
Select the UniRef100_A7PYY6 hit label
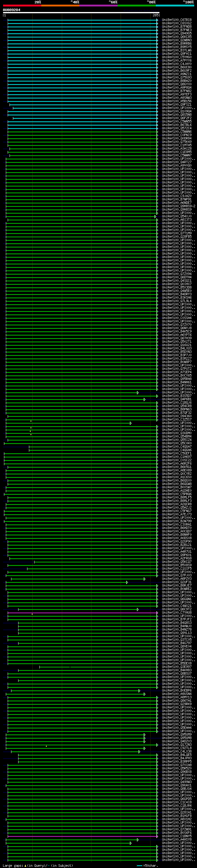(x=177, y=60)
